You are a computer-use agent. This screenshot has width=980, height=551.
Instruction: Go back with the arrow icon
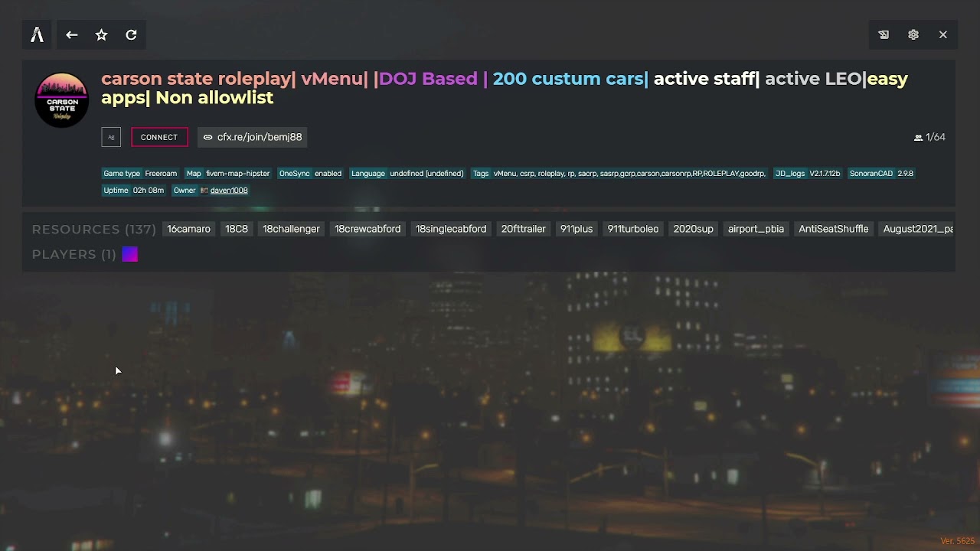click(x=72, y=34)
